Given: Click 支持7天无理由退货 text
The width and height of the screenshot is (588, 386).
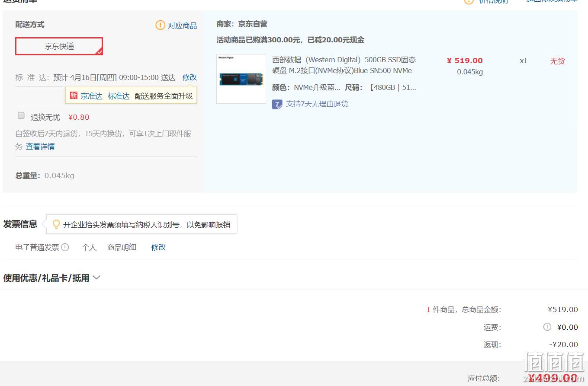Looking at the screenshot, I should [x=317, y=104].
